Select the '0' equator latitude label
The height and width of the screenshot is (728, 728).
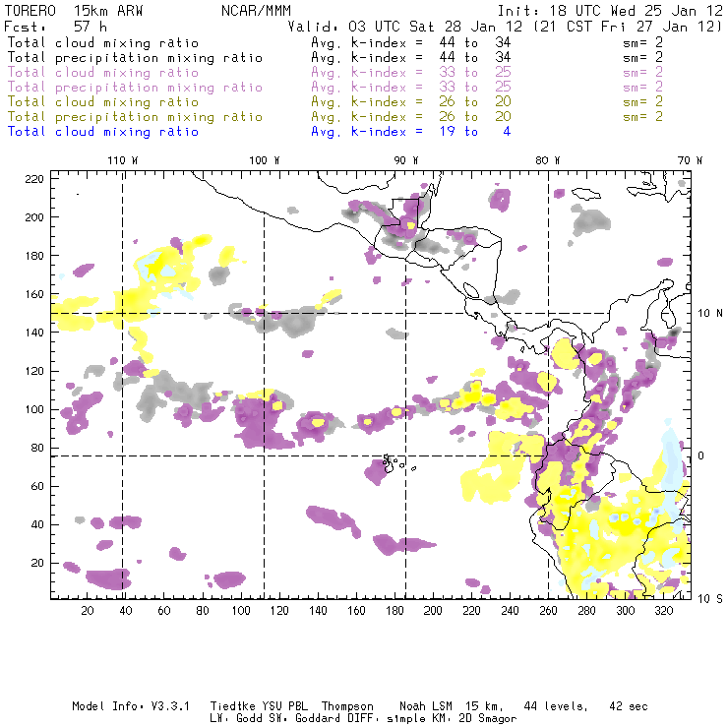coord(701,455)
